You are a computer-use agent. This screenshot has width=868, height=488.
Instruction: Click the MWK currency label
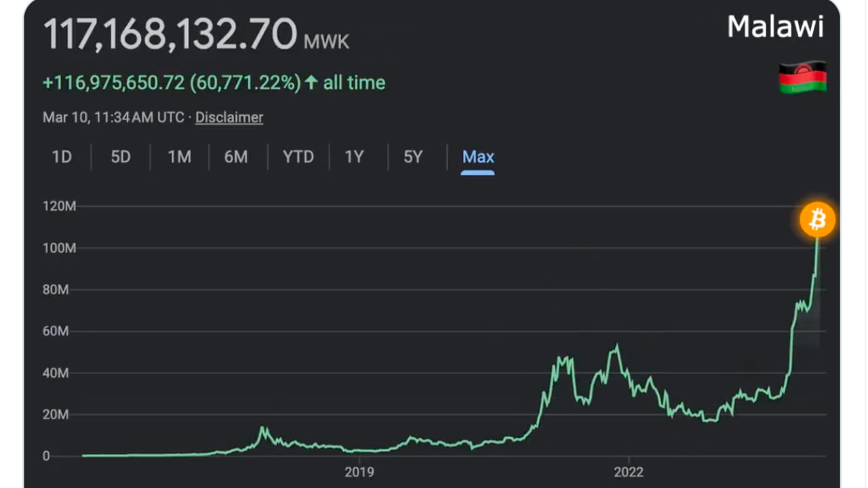[326, 41]
